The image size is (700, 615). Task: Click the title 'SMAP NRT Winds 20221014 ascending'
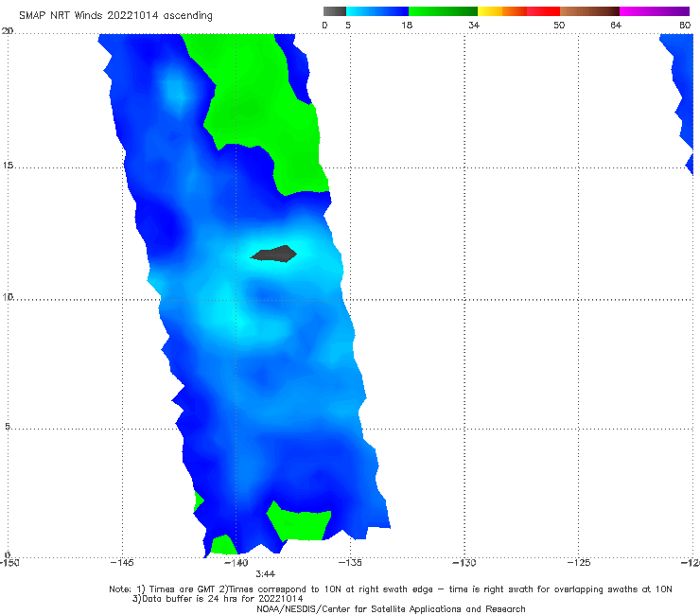pyautogui.click(x=115, y=16)
